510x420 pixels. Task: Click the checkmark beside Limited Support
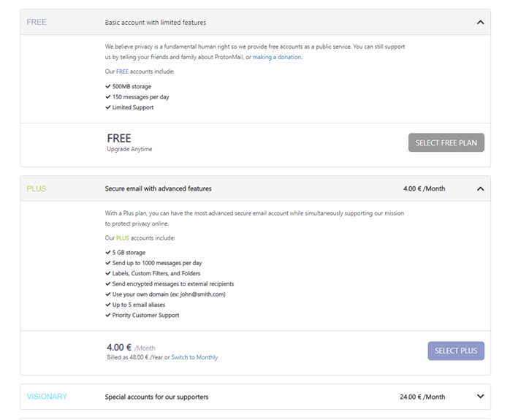pos(108,107)
